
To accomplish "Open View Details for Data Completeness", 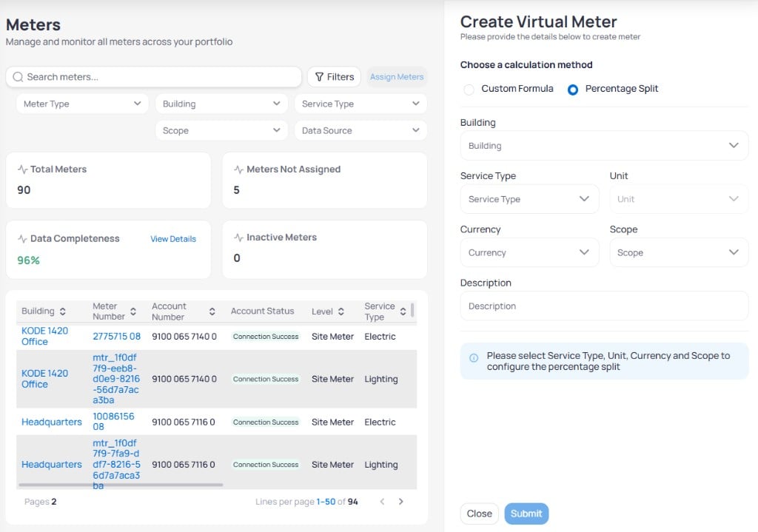I will click(x=173, y=239).
